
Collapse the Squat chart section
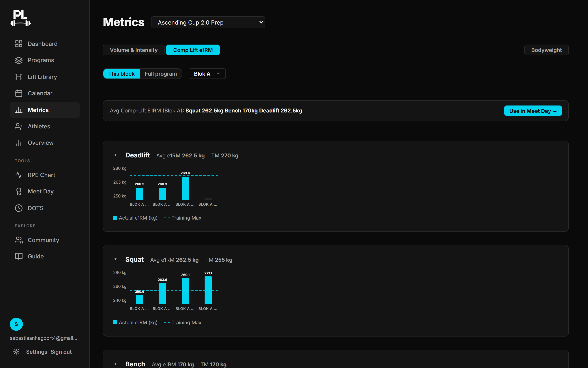[115, 259]
